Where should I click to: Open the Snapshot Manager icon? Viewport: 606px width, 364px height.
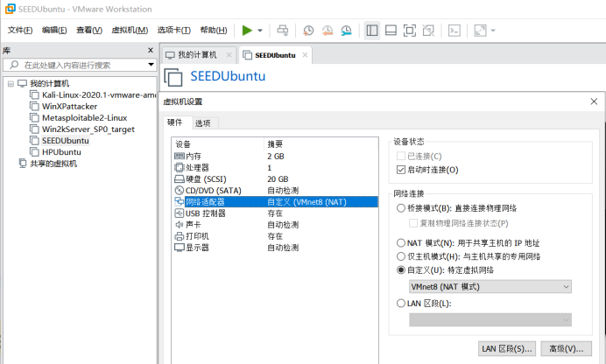point(346,30)
